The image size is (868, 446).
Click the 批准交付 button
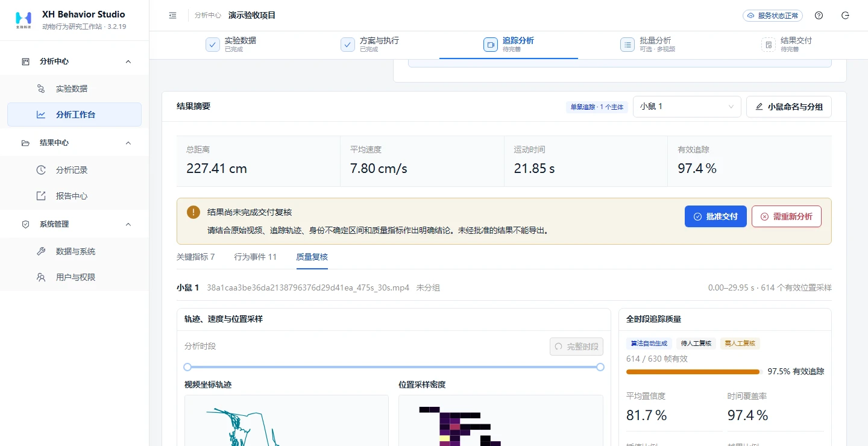715,216
